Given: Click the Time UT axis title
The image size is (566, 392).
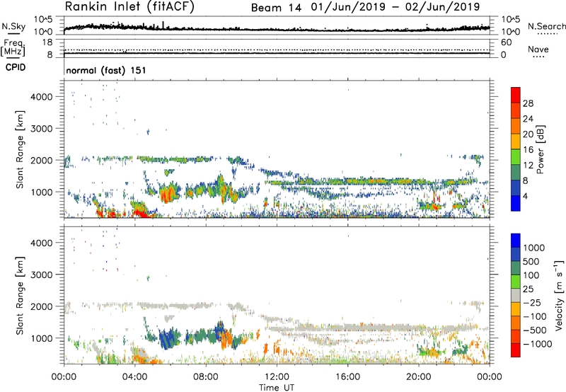Looking at the screenshot, I should 277,388.
